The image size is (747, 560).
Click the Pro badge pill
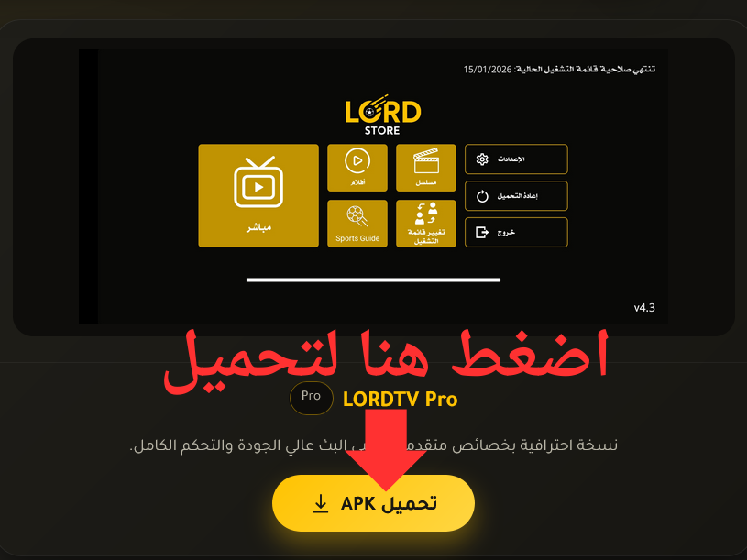311,398
